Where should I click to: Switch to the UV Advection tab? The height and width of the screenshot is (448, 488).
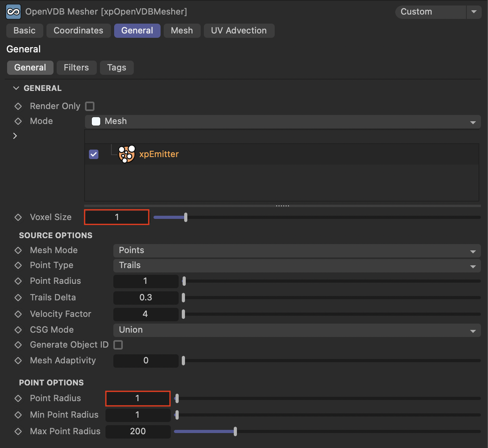239,31
